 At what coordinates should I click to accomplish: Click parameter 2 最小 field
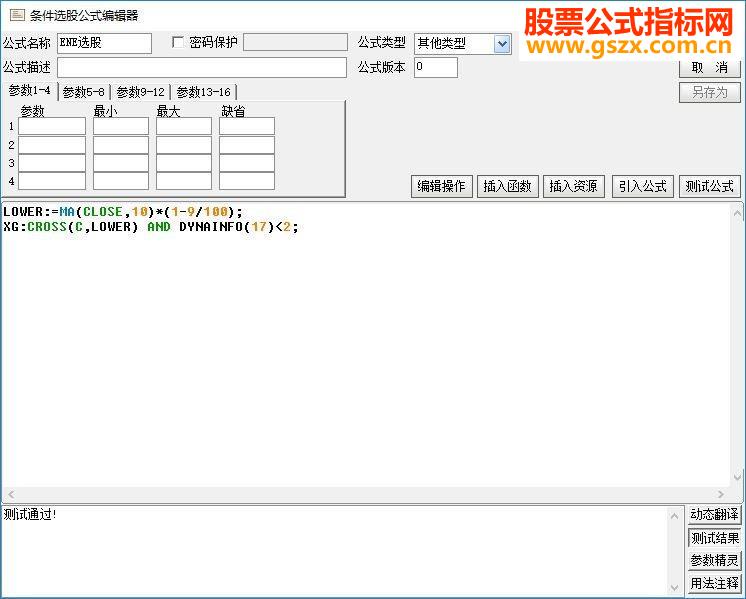(121, 145)
